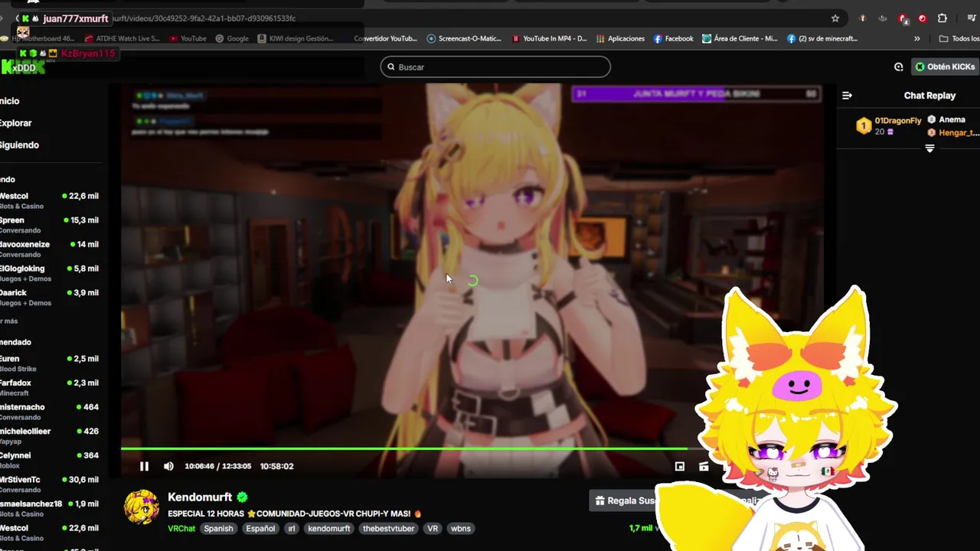The image size is (980, 551).
Task: Select the thebestvtuber tag
Action: pos(389,529)
